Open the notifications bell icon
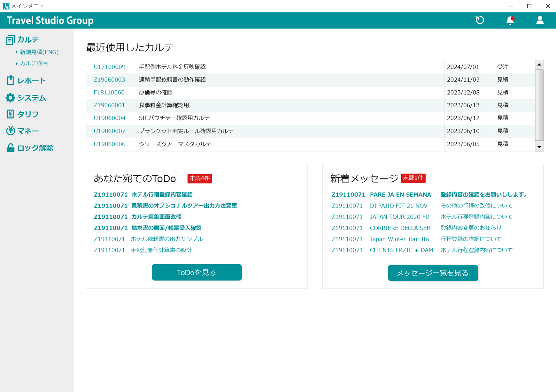 click(510, 20)
